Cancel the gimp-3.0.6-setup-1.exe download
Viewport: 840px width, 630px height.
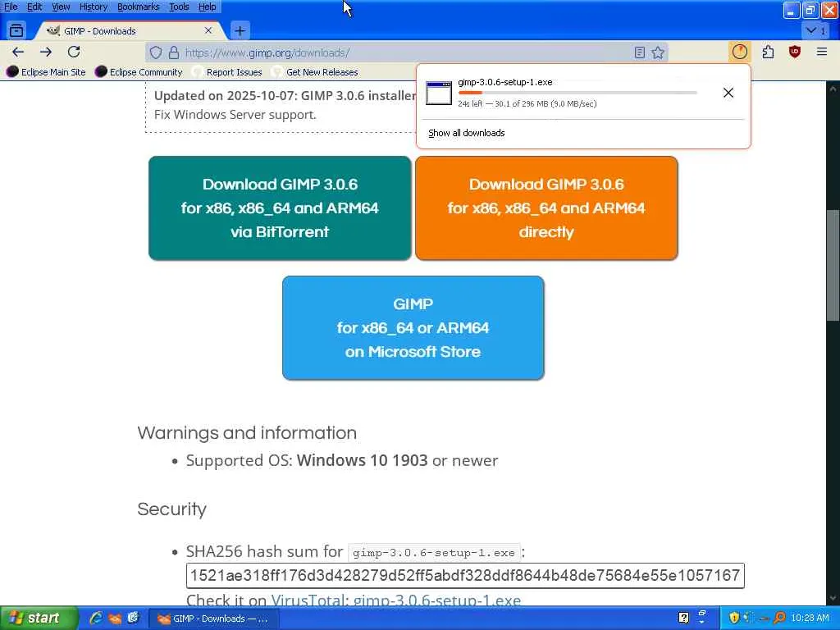(728, 93)
